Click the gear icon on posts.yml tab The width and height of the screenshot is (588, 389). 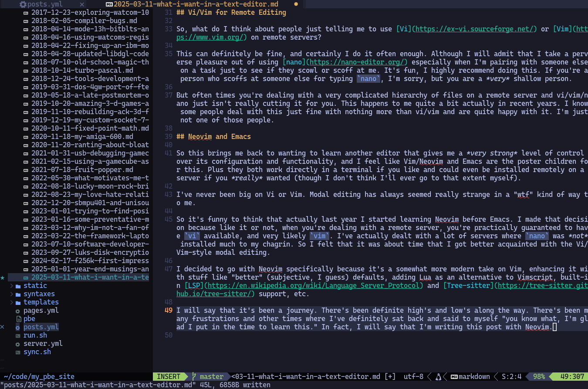[23, 4]
